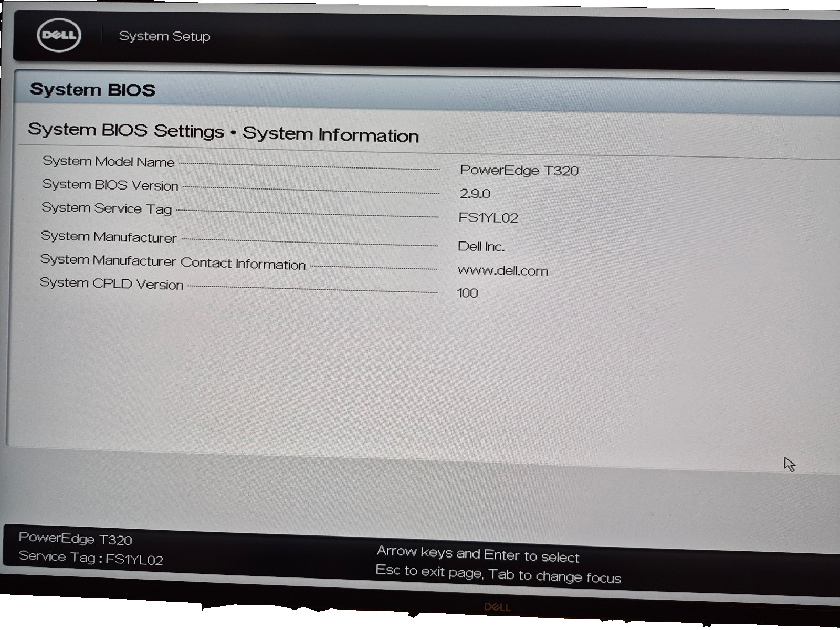840x630 pixels.
Task: Select System Manufacturer Contact Information label
Action: tap(173, 261)
